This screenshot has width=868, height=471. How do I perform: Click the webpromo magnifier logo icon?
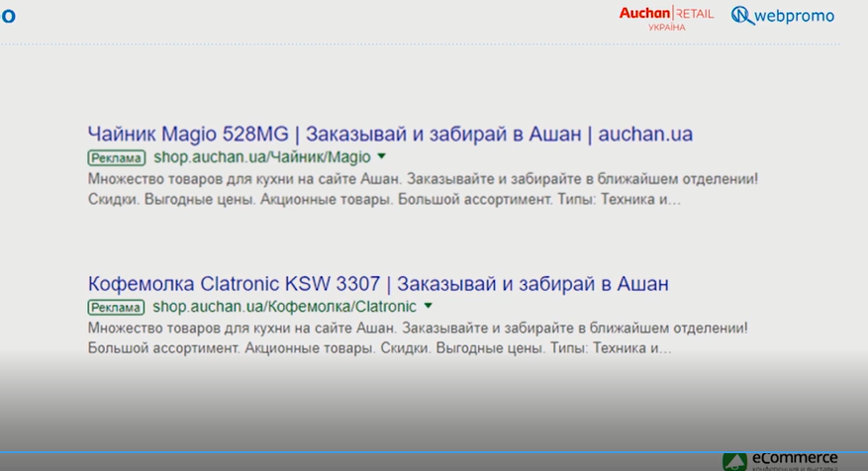742,15
